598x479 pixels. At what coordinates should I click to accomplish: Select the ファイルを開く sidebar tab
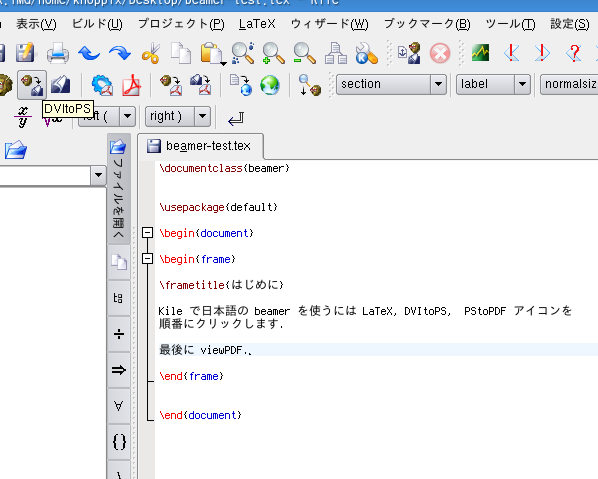point(119,189)
